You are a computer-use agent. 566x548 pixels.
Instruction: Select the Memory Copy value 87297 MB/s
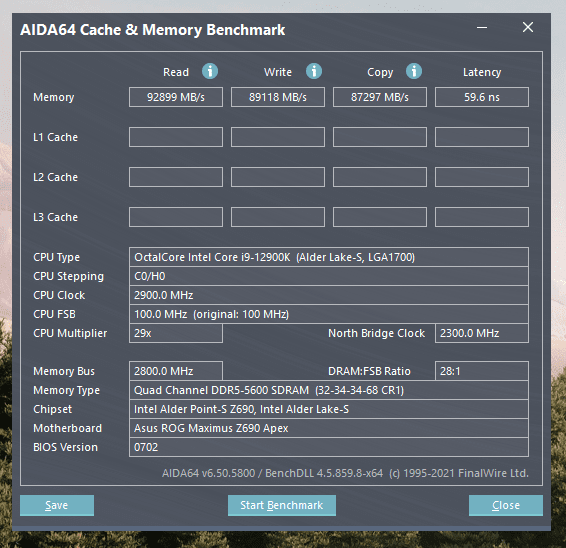tap(380, 97)
